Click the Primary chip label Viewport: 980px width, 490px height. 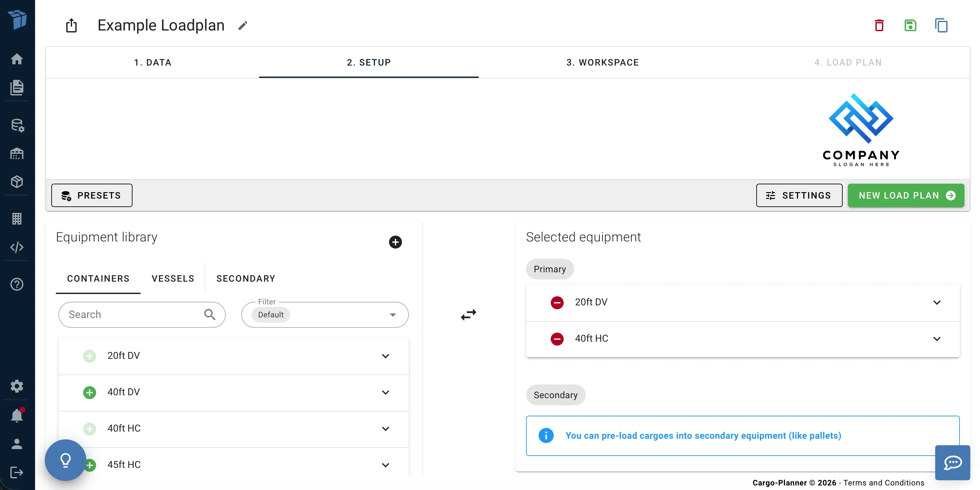(x=550, y=269)
